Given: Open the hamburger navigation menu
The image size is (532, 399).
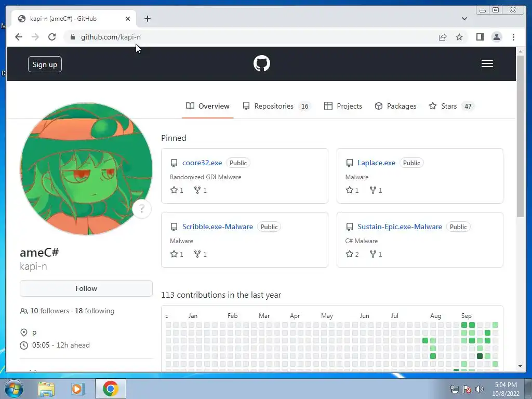Looking at the screenshot, I should pyautogui.click(x=487, y=63).
